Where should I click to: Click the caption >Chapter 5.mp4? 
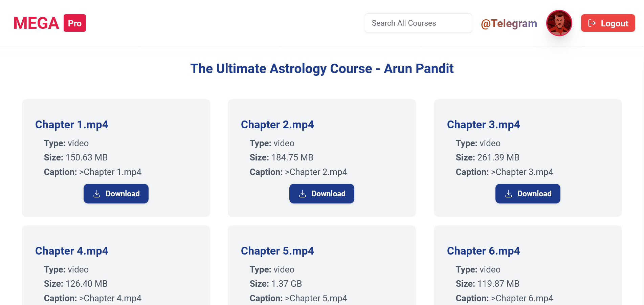coord(316,298)
